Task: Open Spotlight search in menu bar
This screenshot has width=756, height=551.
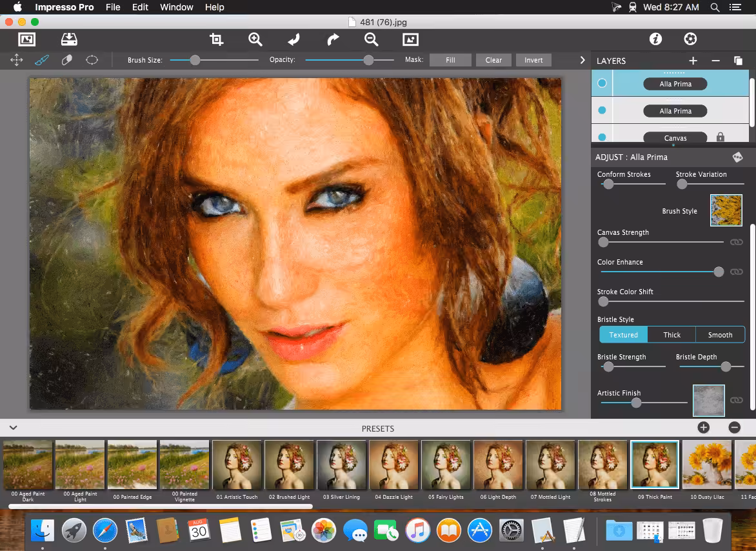Action: 715,7
